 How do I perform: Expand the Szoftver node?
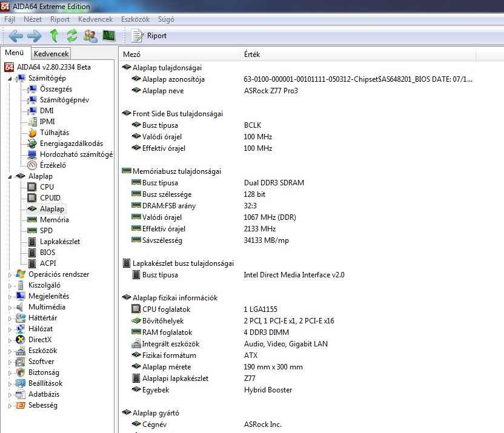[10, 362]
